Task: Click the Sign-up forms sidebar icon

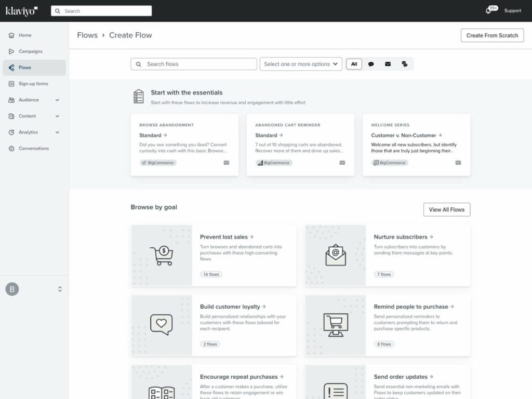Action: 11,84
